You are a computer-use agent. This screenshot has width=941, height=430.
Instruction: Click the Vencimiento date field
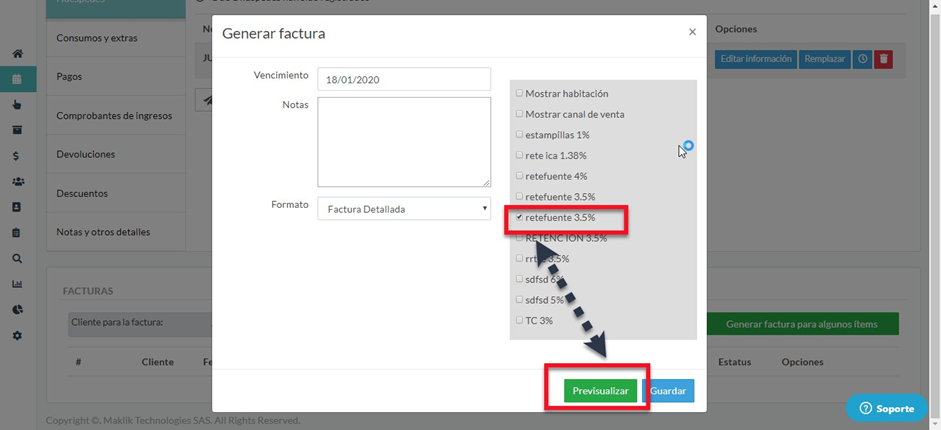(x=404, y=79)
